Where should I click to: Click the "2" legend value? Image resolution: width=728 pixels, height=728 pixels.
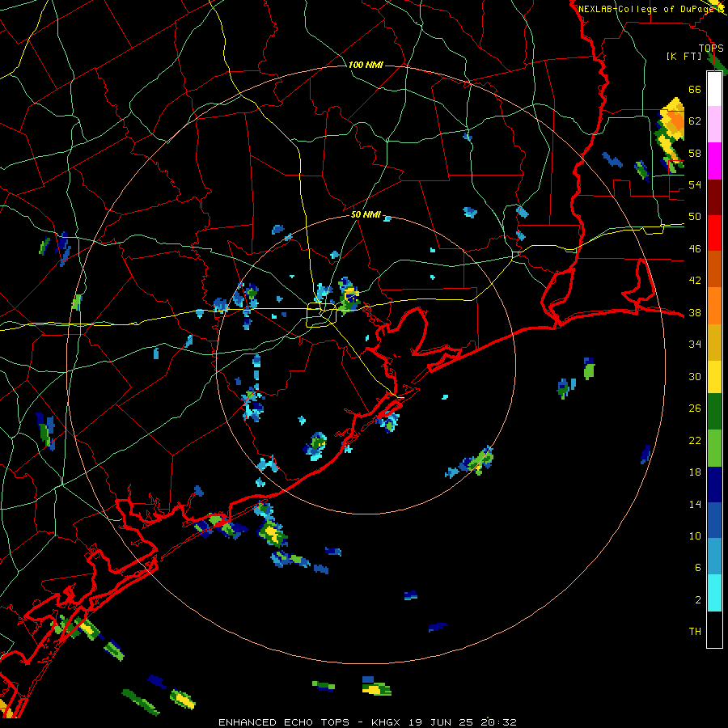[x=698, y=600]
